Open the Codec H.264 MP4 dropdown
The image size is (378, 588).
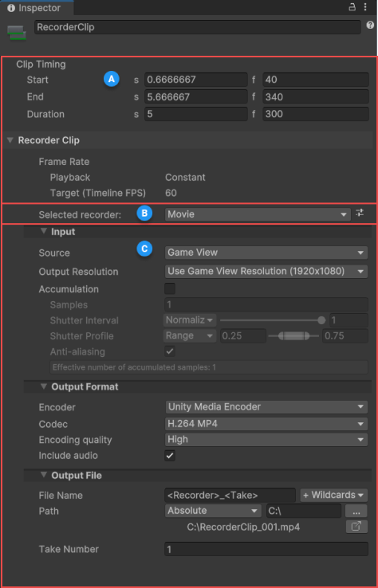(266, 424)
